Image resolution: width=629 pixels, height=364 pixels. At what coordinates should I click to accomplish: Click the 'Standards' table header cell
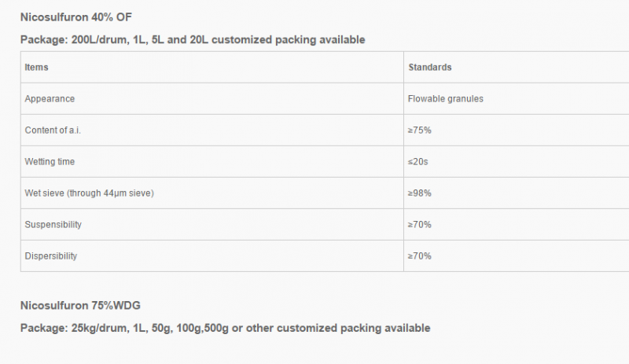click(x=430, y=68)
